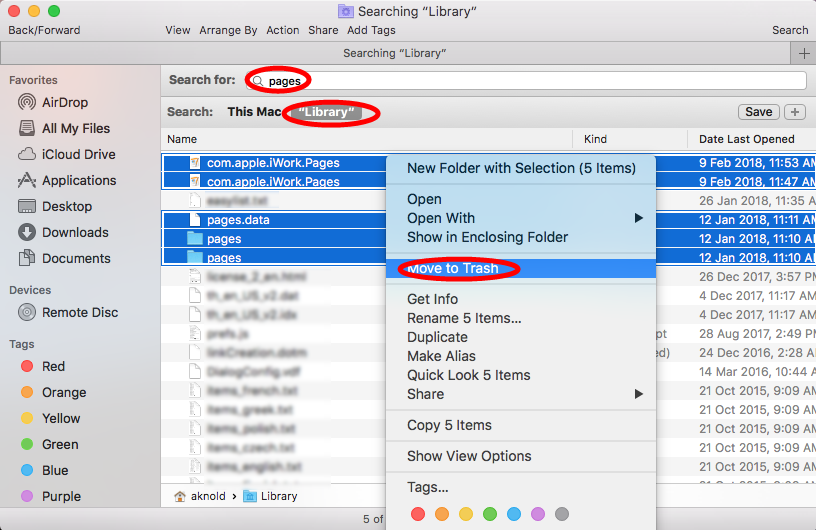Expand the Share submenu in the context menu
This screenshot has width=816, height=530.
pos(521,394)
